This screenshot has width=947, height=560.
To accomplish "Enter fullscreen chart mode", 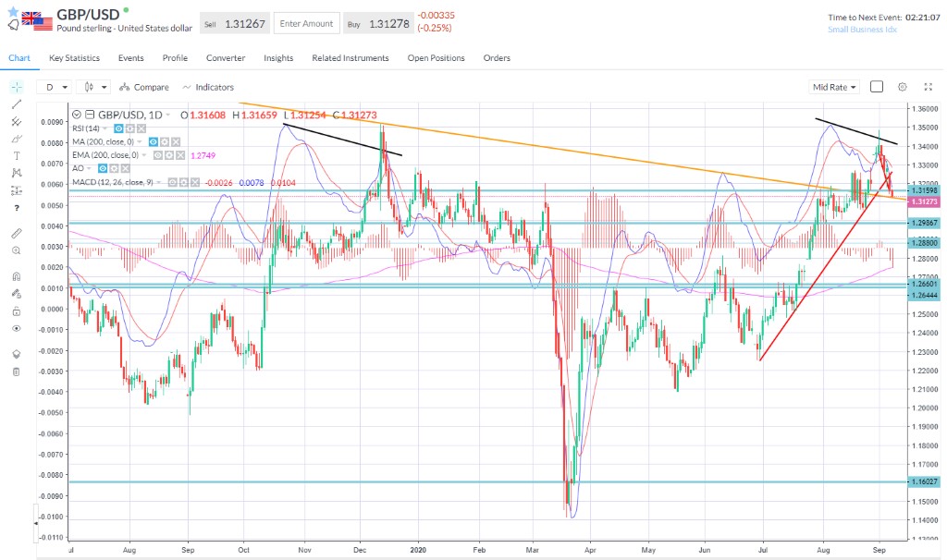I will click(x=928, y=87).
